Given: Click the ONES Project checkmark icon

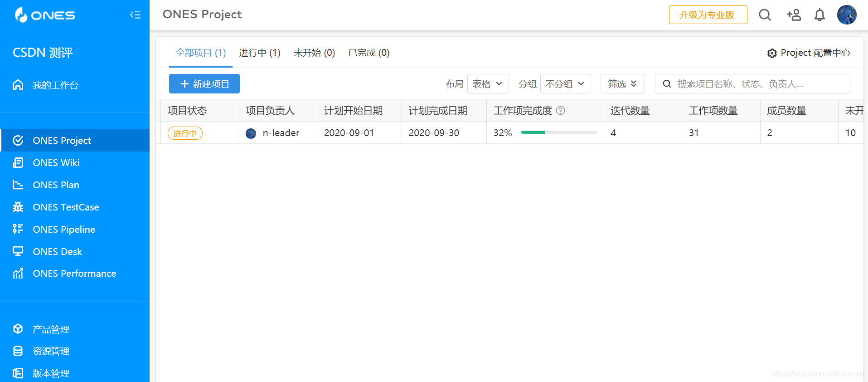Looking at the screenshot, I should pyautogui.click(x=18, y=140).
